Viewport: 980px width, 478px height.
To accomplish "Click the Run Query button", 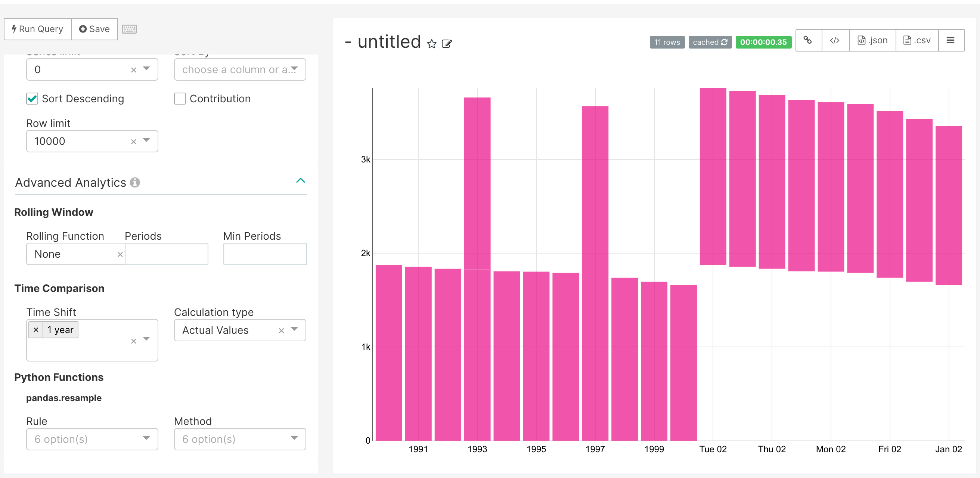I will pyautogui.click(x=38, y=29).
